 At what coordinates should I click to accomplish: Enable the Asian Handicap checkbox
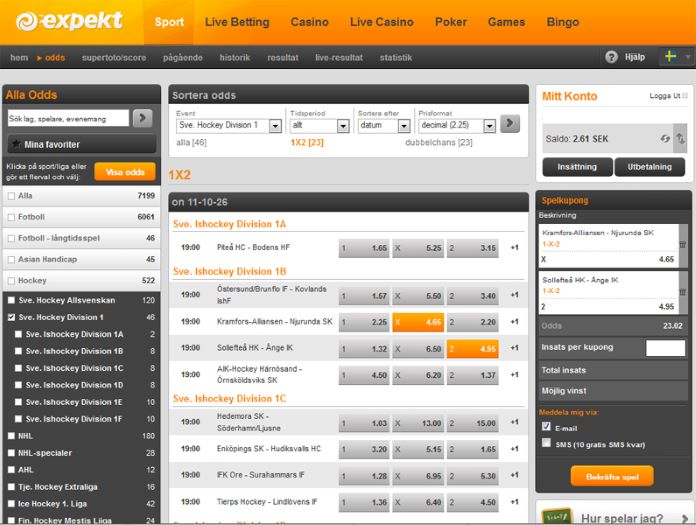click(x=12, y=259)
